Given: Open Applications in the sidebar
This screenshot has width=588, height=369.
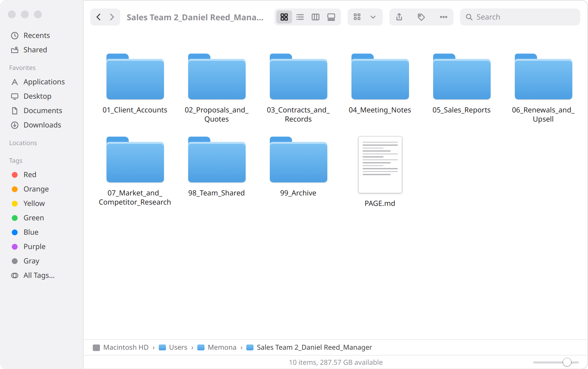Looking at the screenshot, I should [44, 82].
